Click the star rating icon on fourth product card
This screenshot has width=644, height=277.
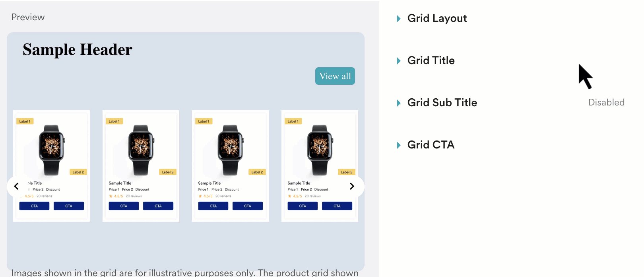[290, 196]
